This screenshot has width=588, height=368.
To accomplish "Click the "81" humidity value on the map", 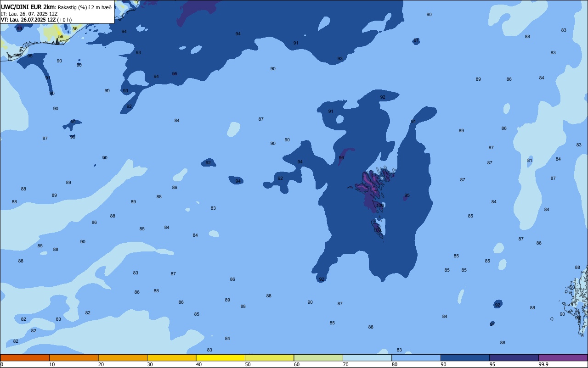I will (x=530, y=161).
